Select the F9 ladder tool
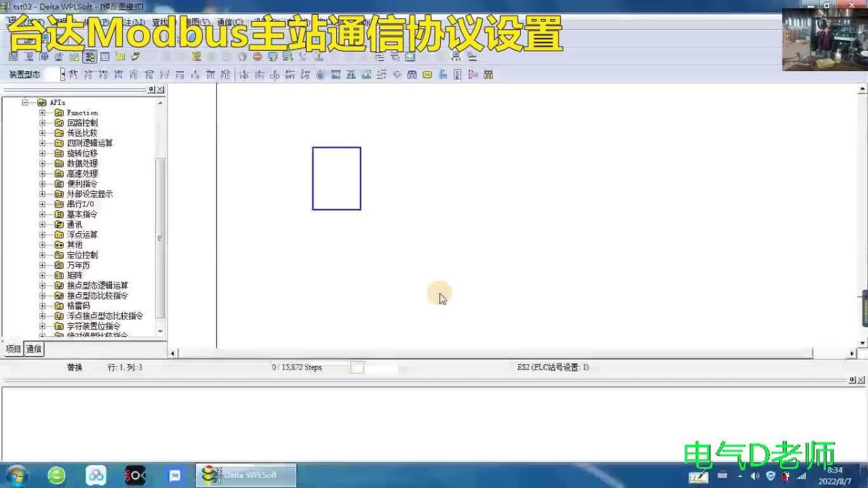868x488 pixels. [x=195, y=75]
